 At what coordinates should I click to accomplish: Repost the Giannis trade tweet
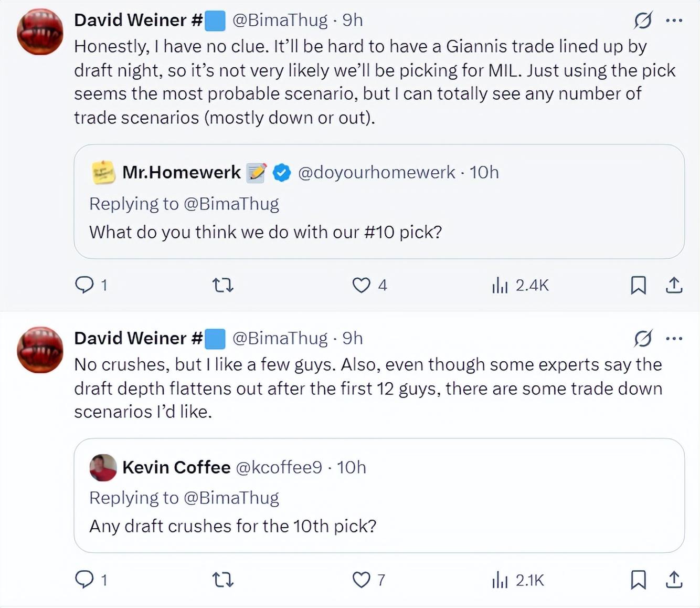(x=222, y=285)
